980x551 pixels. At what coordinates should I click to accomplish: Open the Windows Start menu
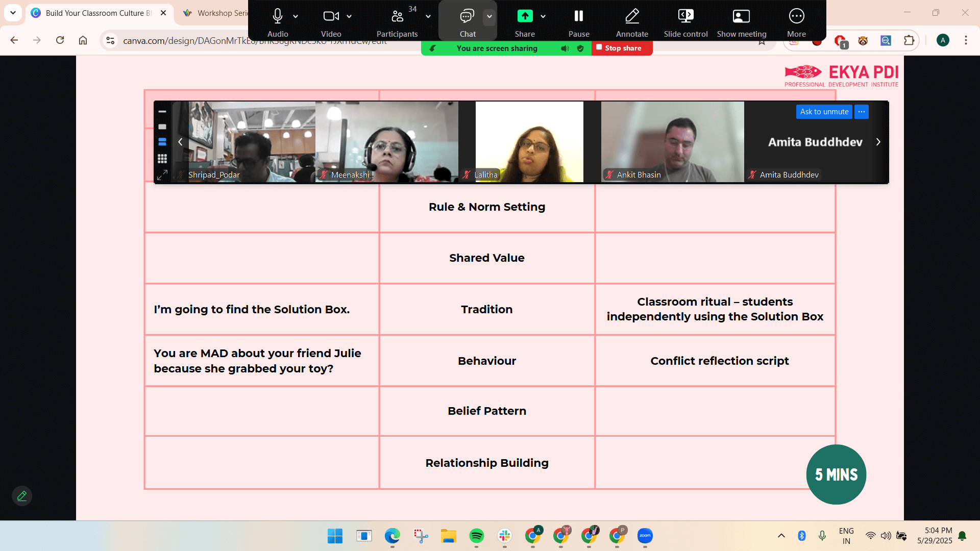335,536
